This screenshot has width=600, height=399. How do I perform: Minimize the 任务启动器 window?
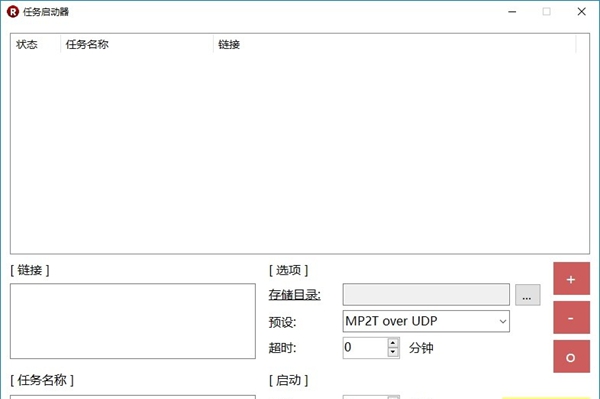[x=512, y=12]
